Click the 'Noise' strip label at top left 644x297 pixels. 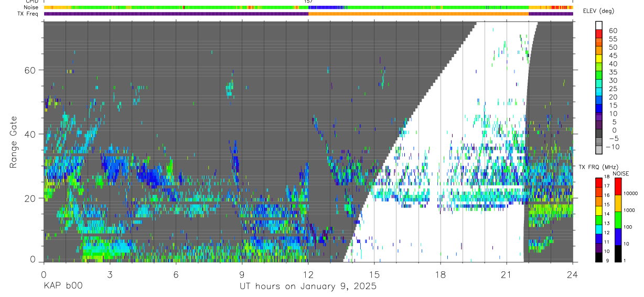click(x=31, y=8)
